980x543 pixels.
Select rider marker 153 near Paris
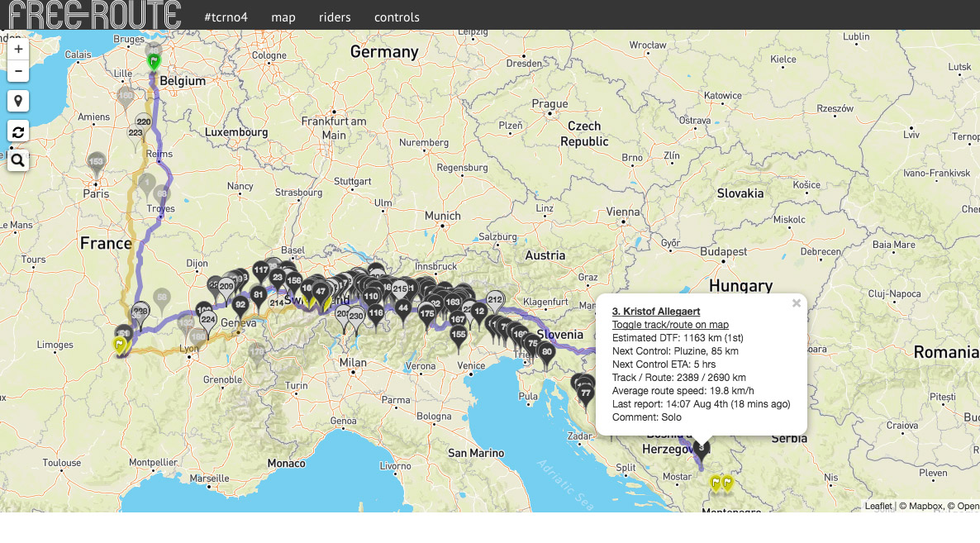coord(97,162)
